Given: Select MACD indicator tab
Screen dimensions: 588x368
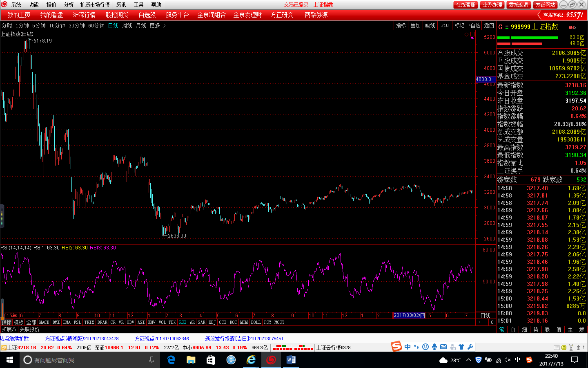Looking at the screenshot, I should tap(44, 322).
